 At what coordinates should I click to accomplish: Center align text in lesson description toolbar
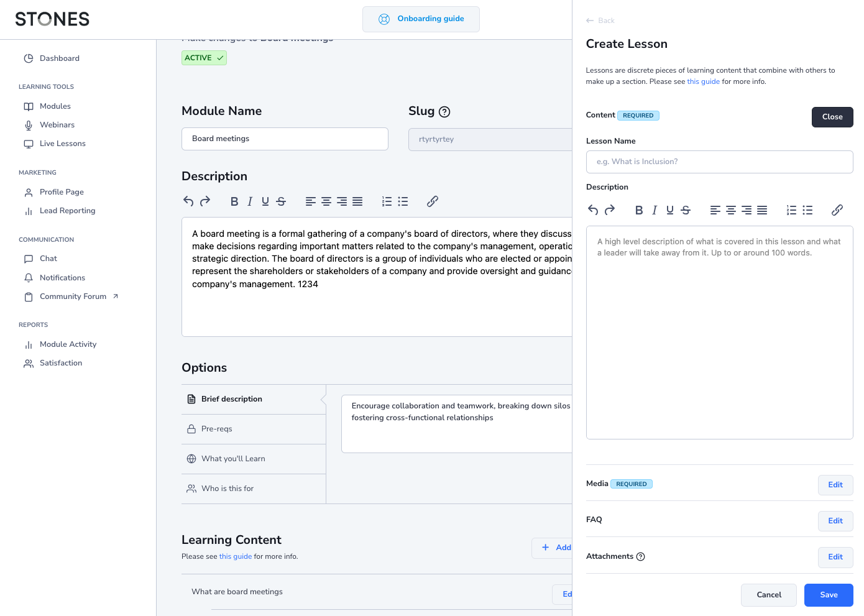coord(731,210)
